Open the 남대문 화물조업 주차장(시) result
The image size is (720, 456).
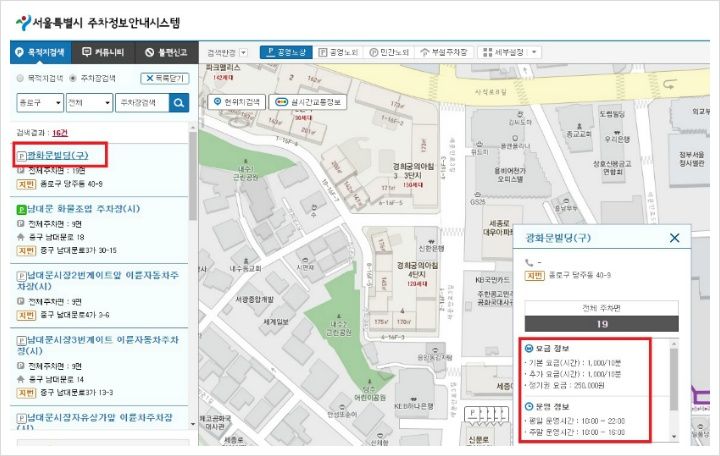point(84,209)
